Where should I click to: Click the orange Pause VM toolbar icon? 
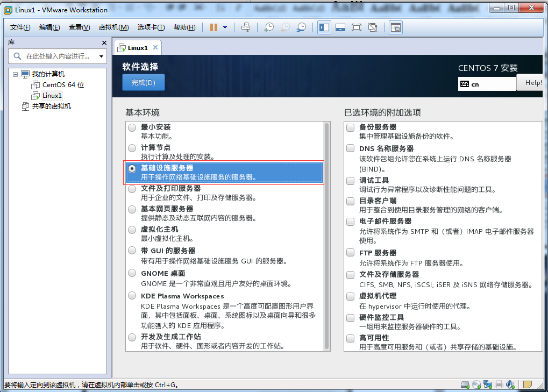[213, 27]
